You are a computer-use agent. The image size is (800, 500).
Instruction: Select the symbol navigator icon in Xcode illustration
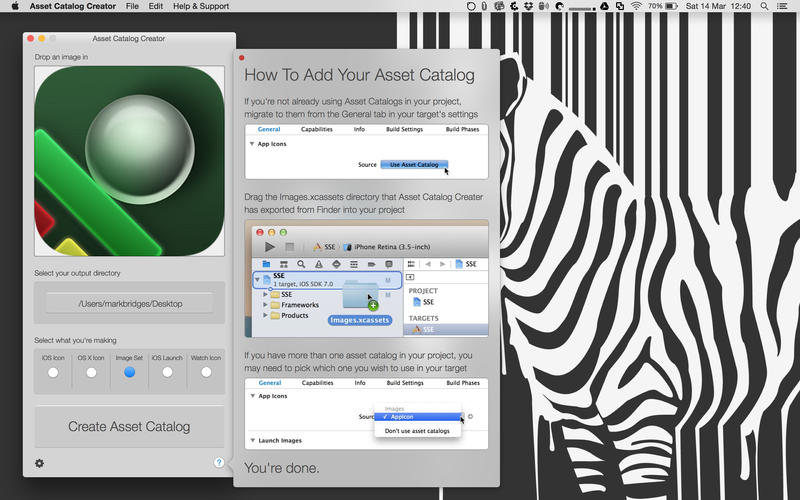(x=284, y=264)
